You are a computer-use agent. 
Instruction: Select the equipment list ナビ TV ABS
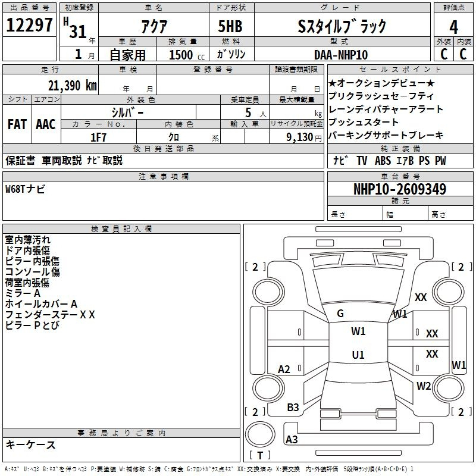pyautogui.click(x=362, y=161)
